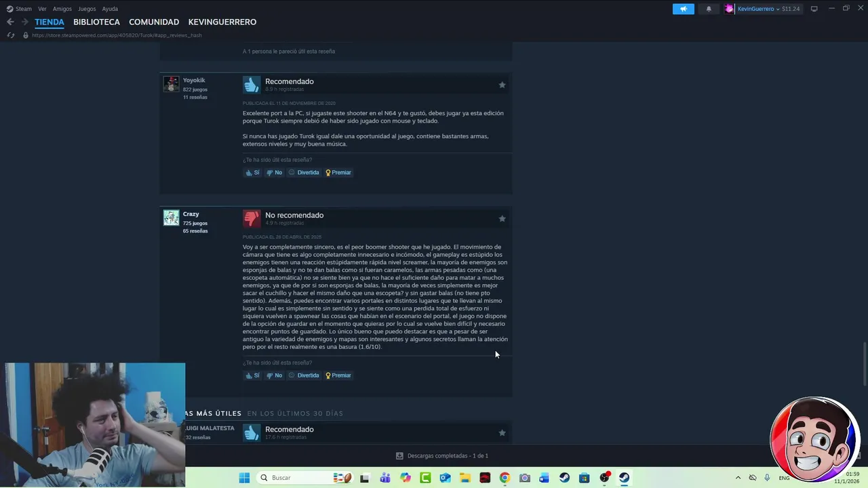Launch Microsoft Teams from the taskbar
This screenshot has height=488, width=868.
click(385, 478)
